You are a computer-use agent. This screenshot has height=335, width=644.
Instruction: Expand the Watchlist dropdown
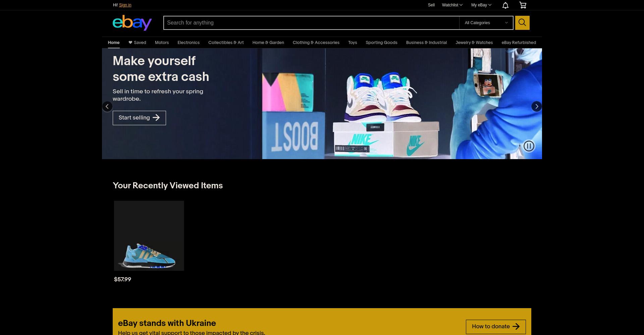pos(452,5)
